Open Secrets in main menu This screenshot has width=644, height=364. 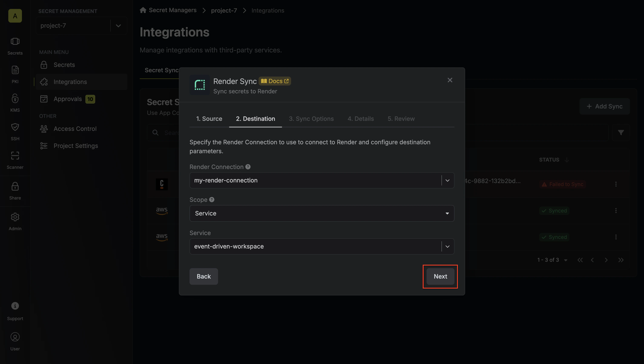pos(82,65)
